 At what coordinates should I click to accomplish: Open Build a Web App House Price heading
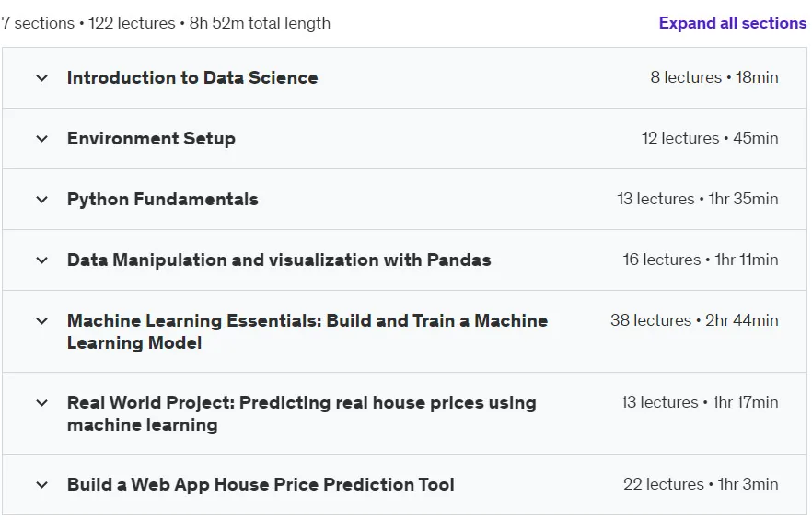point(261,485)
